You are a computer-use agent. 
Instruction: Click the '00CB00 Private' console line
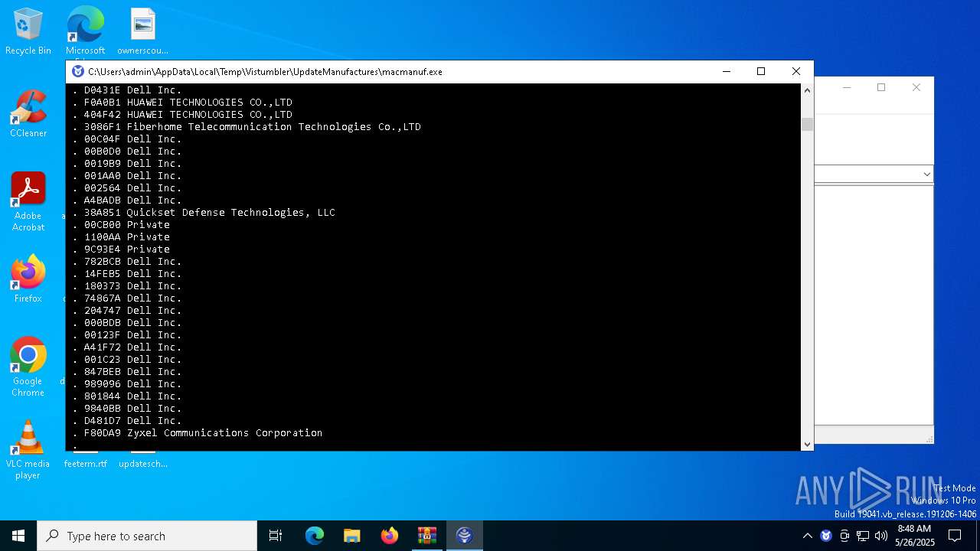point(121,225)
